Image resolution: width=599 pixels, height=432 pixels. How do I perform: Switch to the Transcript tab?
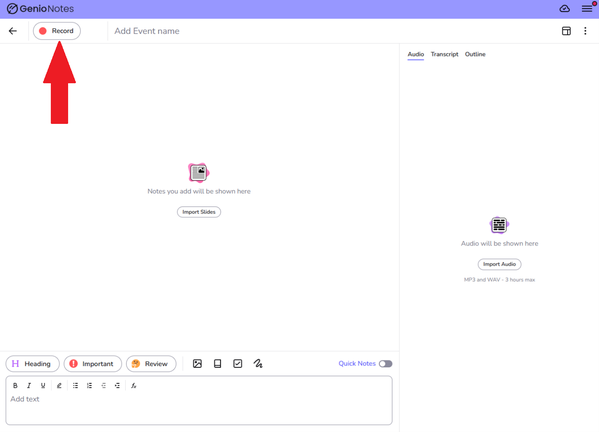[x=444, y=54]
